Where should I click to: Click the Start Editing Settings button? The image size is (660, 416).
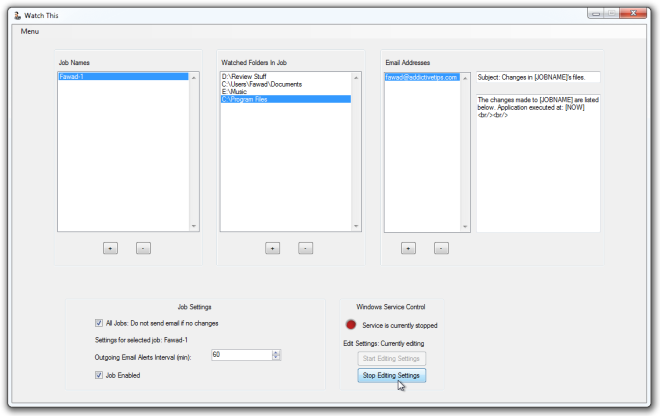click(x=391, y=358)
